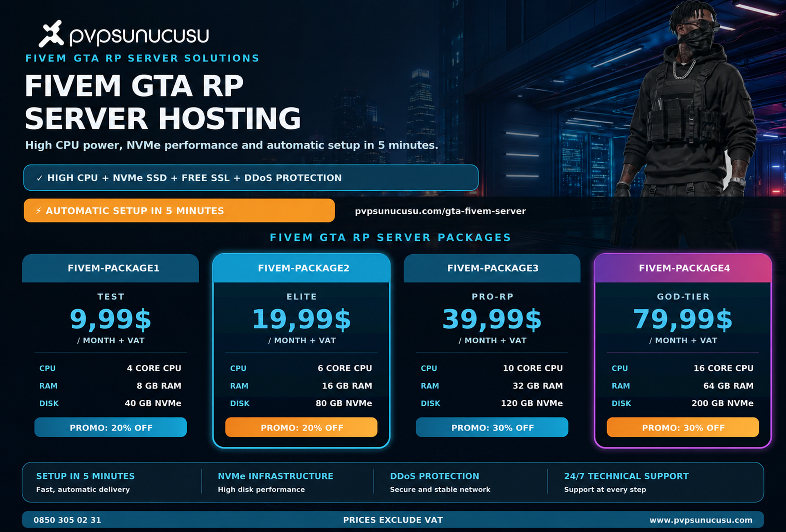Click the '80 GB NVMe' value
786x532 pixels.
tap(343, 404)
